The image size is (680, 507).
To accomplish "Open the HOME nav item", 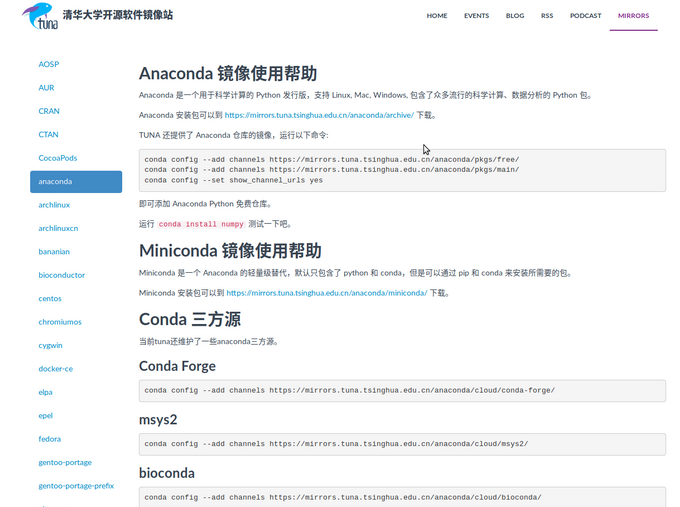I will pyautogui.click(x=437, y=16).
